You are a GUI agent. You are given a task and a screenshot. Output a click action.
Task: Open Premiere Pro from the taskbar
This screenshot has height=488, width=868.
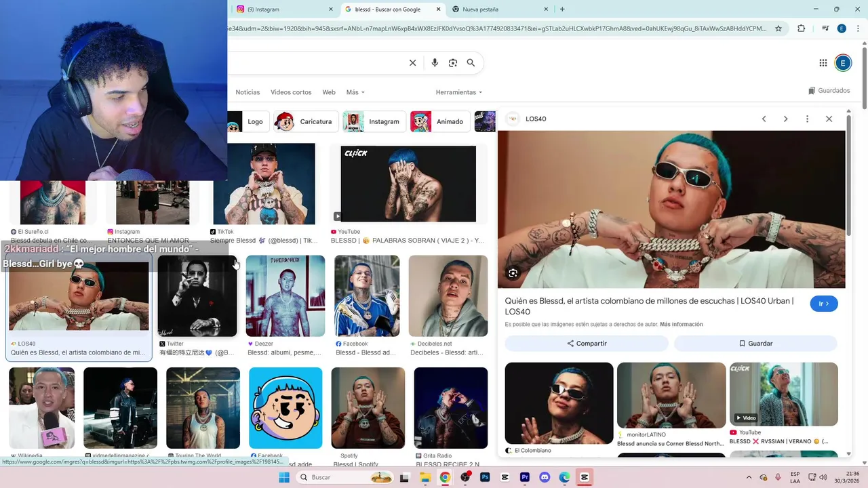click(525, 477)
